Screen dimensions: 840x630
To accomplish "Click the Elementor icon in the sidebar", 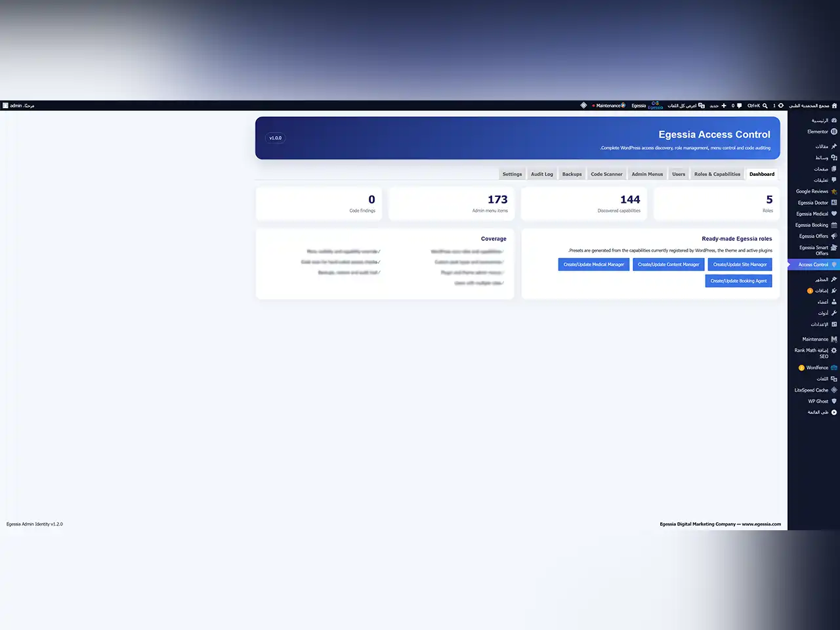I will pos(834,132).
